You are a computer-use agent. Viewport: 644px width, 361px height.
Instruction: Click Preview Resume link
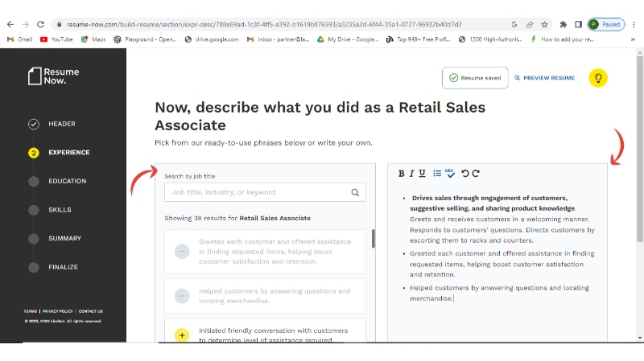pyautogui.click(x=544, y=78)
